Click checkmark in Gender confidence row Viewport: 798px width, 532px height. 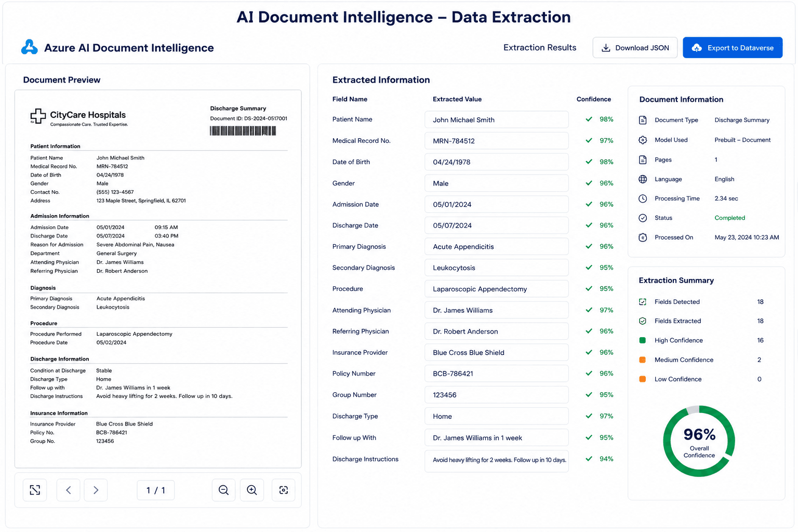589,183
